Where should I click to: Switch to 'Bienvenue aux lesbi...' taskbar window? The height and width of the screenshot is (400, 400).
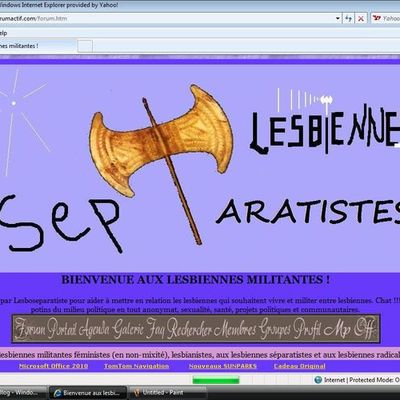[88, 393]
